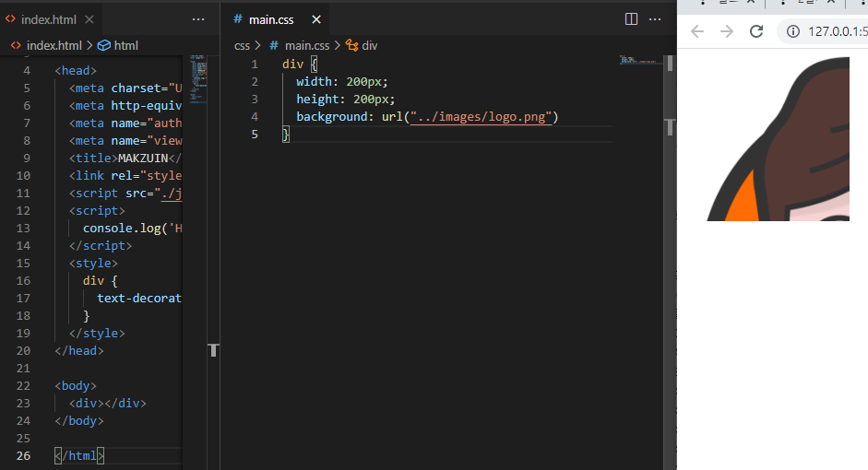868x470 pixels.
Task: Open More Actions in main.css editor group
Action: pos(655,19)
